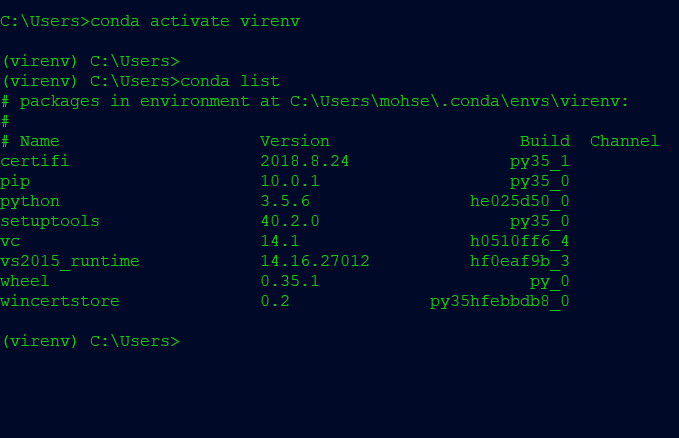This screenshot has width=679, height=438.
Task: Click the pip package name
Action: 15,181
